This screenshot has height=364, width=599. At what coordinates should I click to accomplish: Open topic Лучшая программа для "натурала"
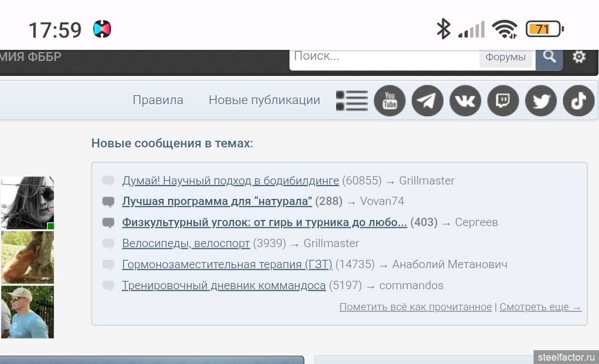pos(217,201)
